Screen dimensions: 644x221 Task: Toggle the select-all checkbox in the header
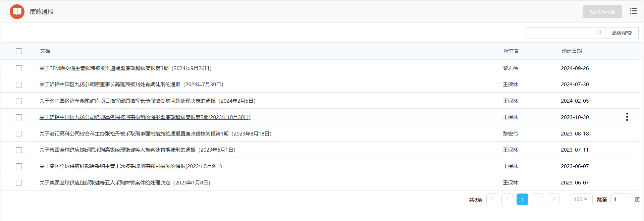(x=19, y=51)
